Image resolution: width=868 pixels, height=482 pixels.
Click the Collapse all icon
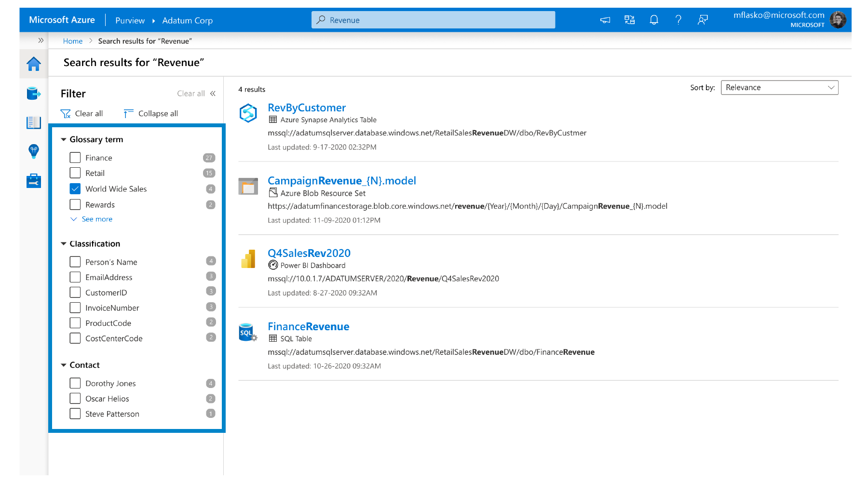(128, 114)
